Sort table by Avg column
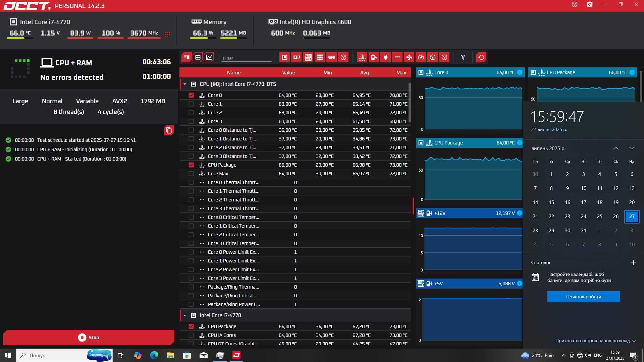644x362 pixels. point(365,73)
